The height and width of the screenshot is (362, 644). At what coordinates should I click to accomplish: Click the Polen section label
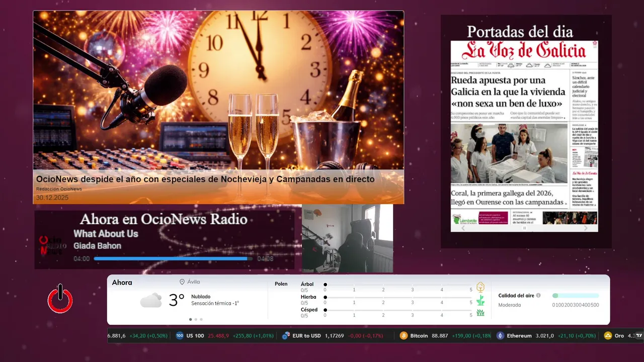pos(281,284)
